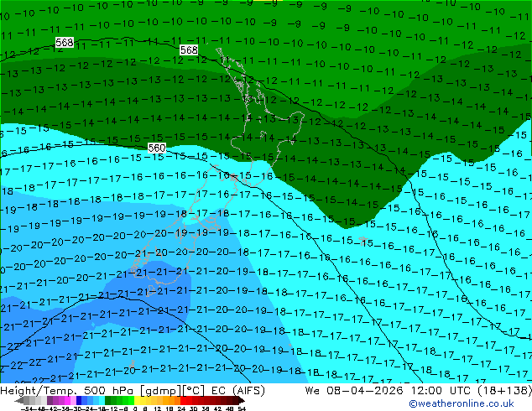Click the yellow swatch in the color legend
The height and width of the screenshot is (411, 532).
coord(138,400)
